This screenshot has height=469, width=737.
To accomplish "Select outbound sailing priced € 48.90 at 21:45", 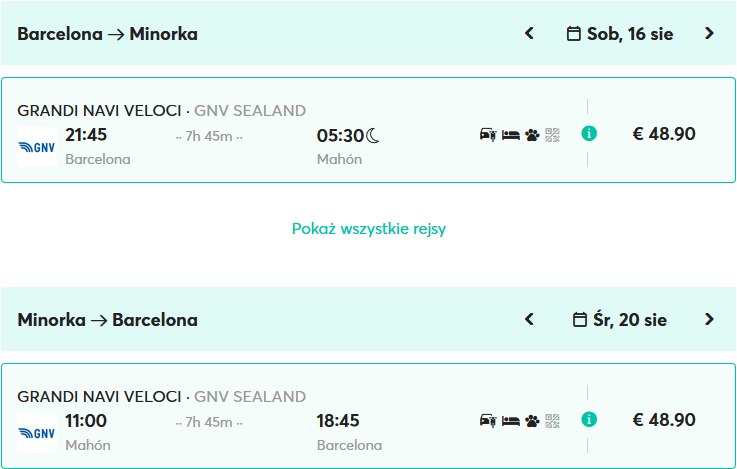I will (664, 134).
